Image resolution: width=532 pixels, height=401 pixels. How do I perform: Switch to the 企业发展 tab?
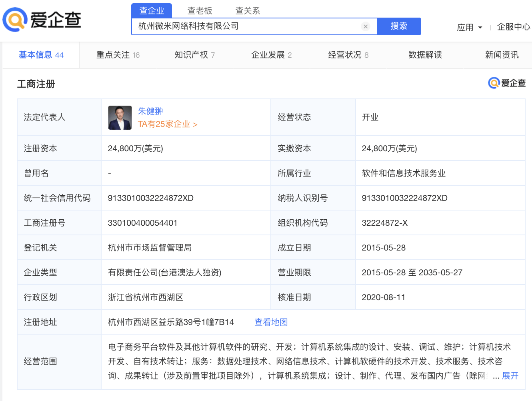click(x=268, y=55)
